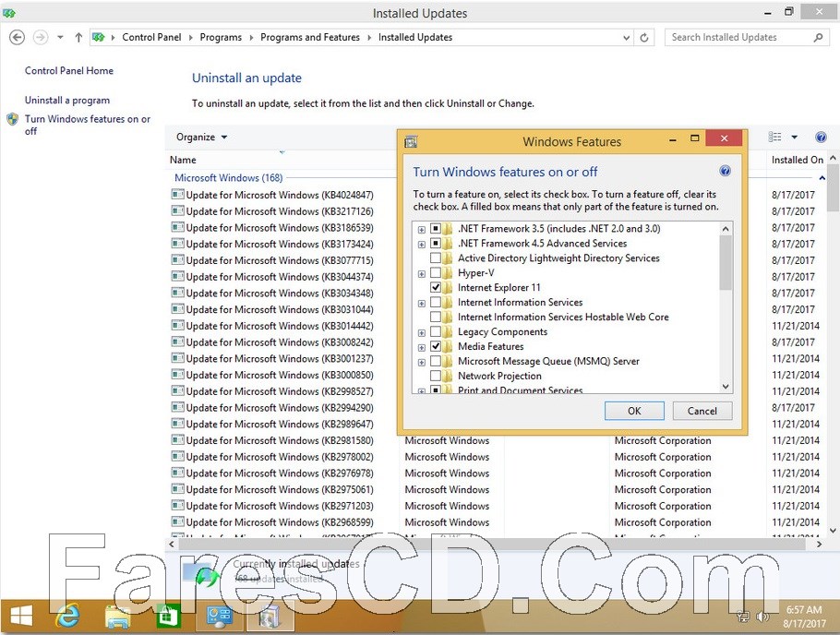
Task: Open Uninstall a program link
Action: click(67, 101)
